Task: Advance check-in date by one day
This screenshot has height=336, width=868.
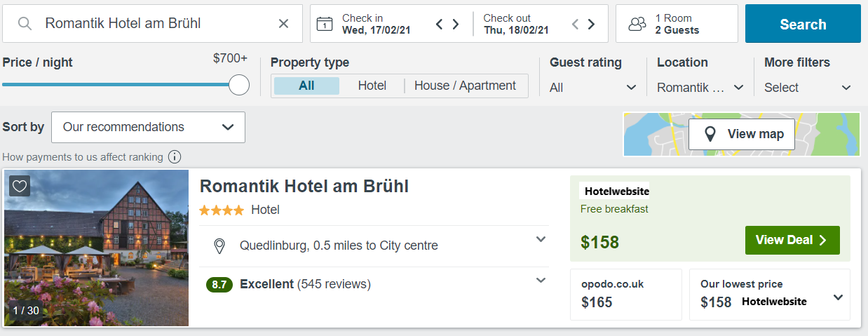Action: coord(456,24)
